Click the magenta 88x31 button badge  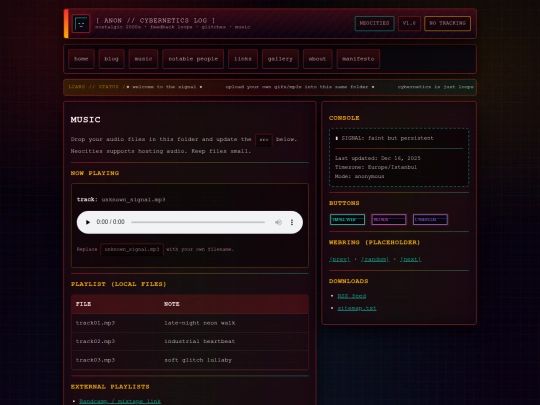[389, 219]
